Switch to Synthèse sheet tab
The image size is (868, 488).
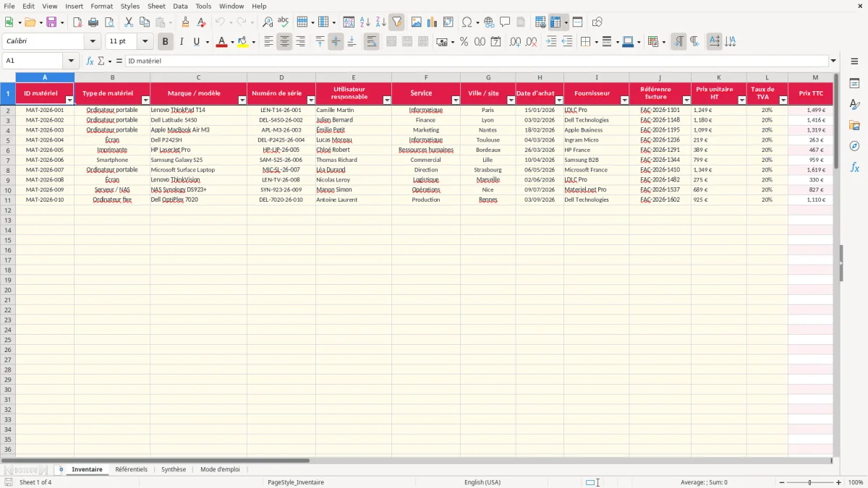point(174,469)
